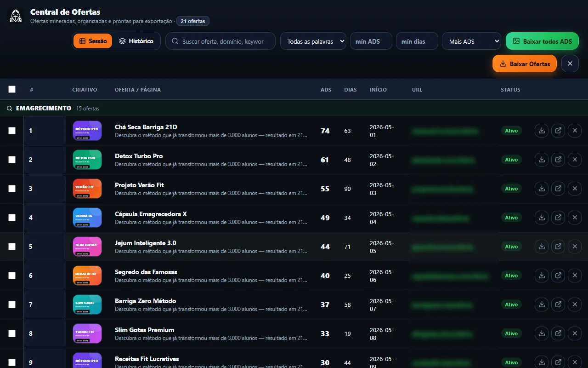The height and width of the screenshot is (368, 588).
Task: Tick the select-all checkbox in header
Action: tap(12, 89)
